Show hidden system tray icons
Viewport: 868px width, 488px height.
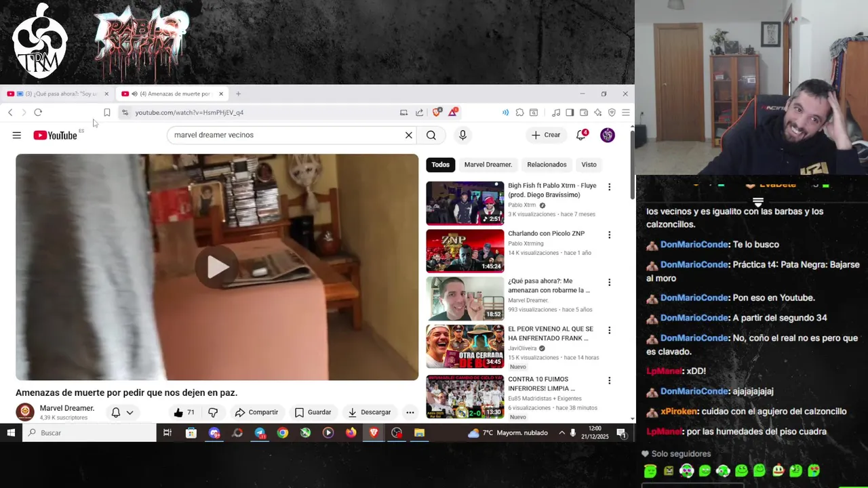point(561,432)
